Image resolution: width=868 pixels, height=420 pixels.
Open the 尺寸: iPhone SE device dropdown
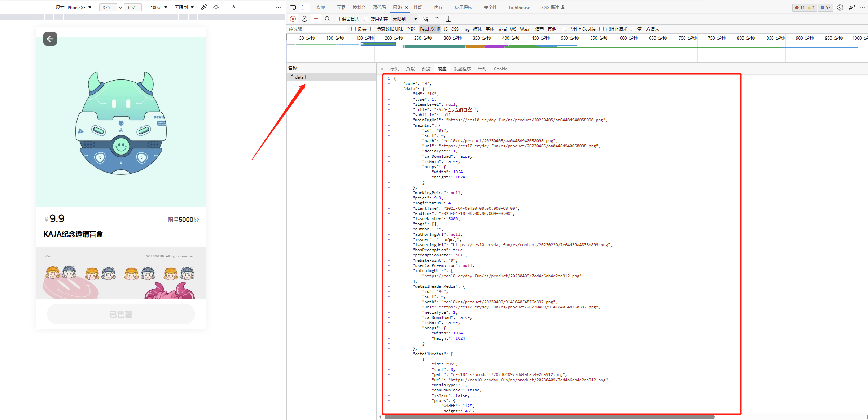(x=74, y=7)
